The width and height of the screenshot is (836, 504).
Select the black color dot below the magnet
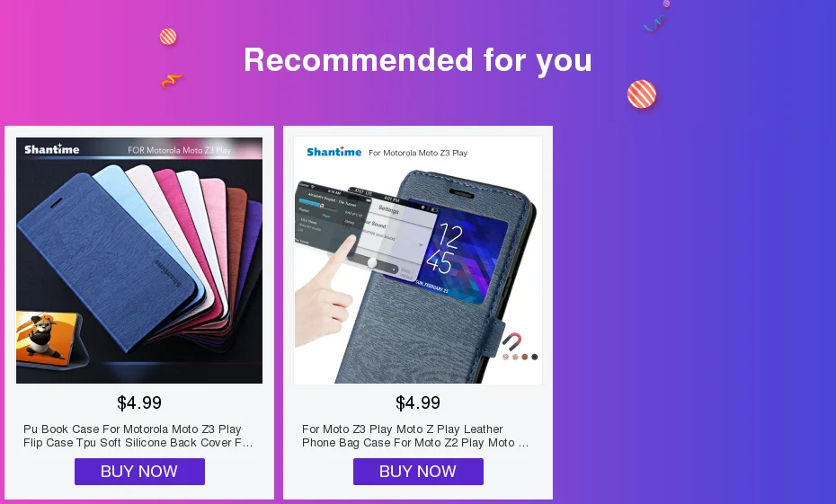click(x=535, y=357)
